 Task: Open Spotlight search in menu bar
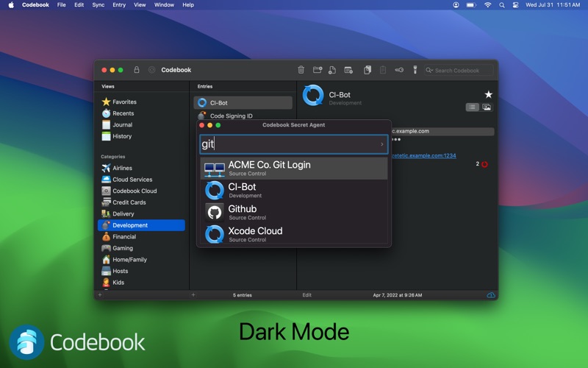pos(502,5)
